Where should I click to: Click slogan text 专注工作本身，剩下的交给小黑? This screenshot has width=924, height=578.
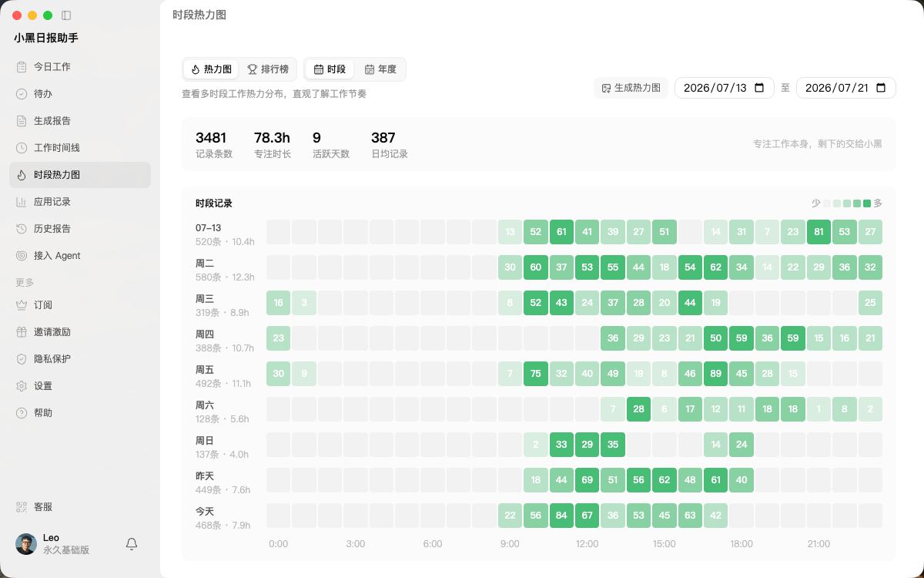click(x=818, y=144)
